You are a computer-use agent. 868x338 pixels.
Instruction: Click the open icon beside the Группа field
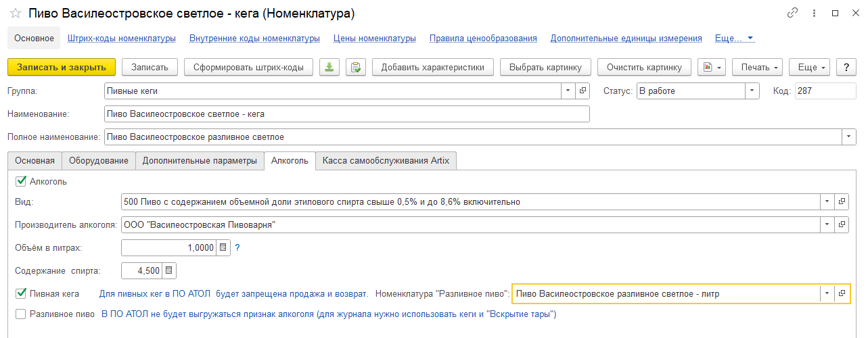pos(583,91)
